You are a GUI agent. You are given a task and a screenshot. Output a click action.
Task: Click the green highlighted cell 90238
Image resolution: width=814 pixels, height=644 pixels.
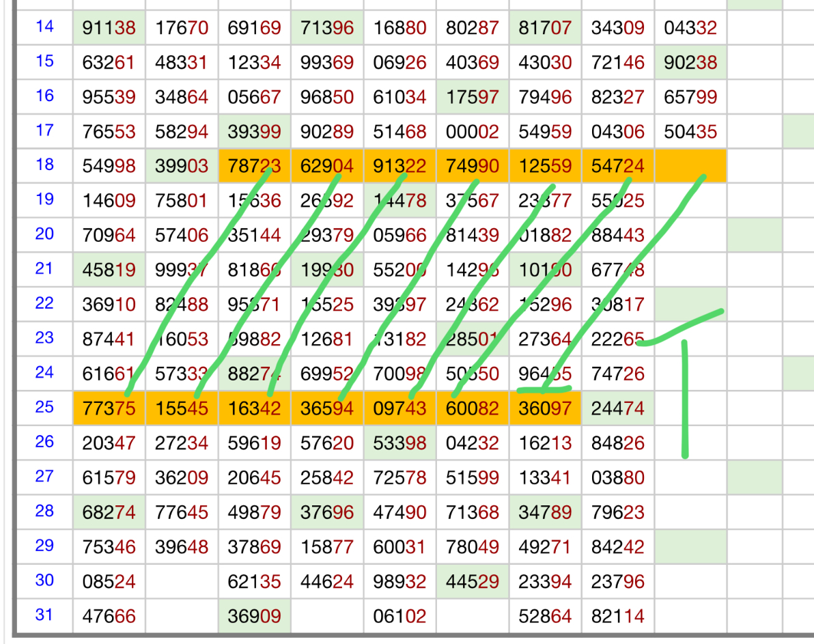690,63
